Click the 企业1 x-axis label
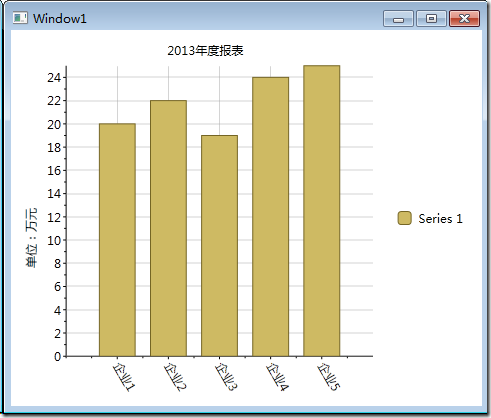The height and width of the screenshot is (418, 491). (124, 377)
